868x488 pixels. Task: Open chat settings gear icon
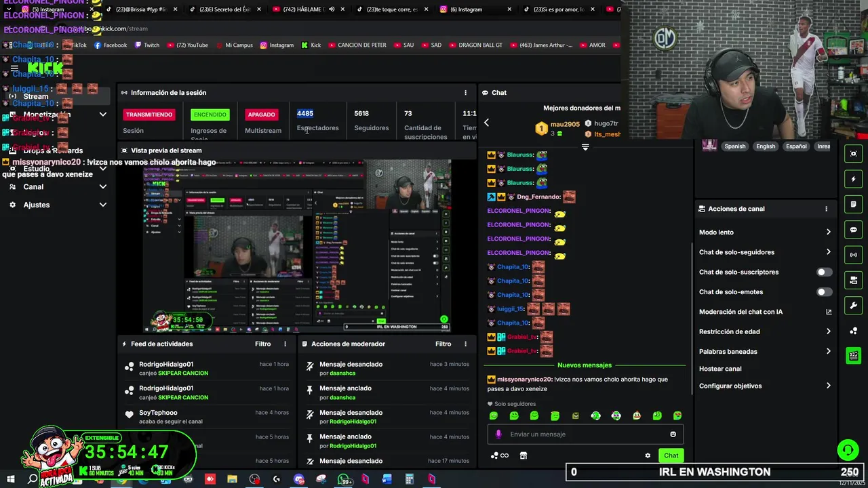(648, 455)
